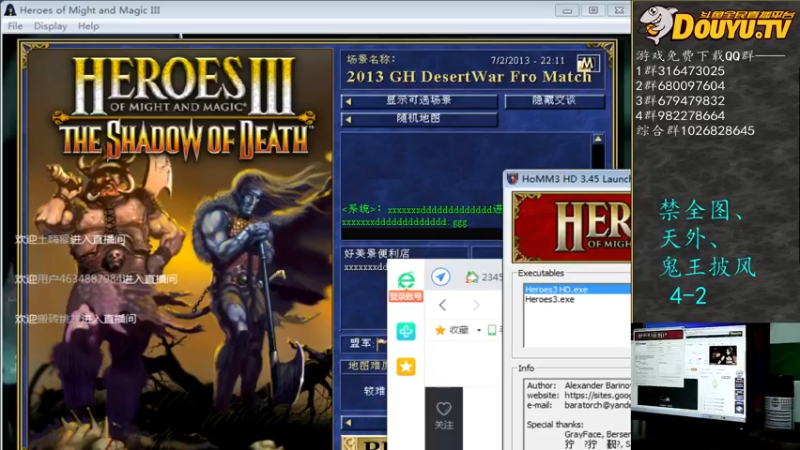Open the Display menu
This screenshot has width=800, height=450.
(x=50, y=26)
